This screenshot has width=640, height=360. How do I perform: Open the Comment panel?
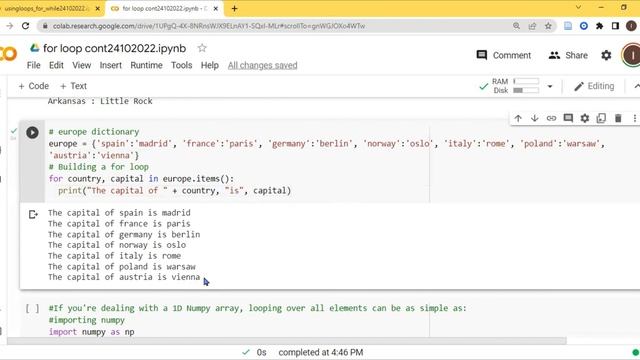(504, 55)
